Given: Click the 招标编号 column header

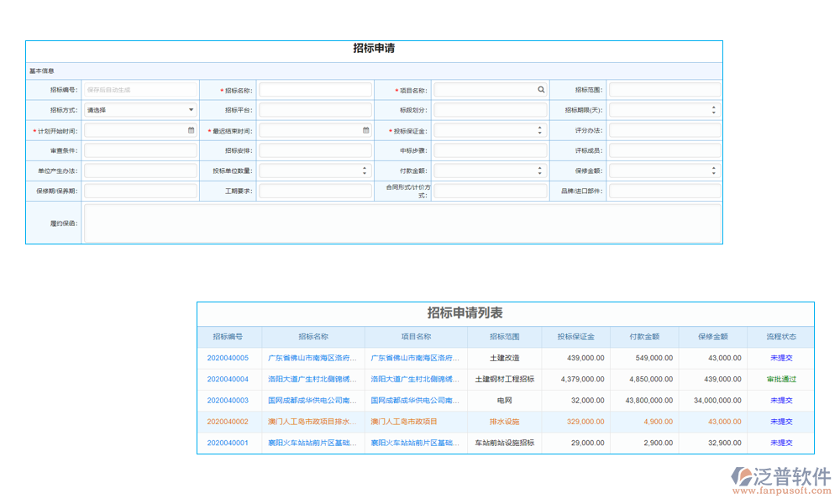Looking at the screenshot, I should coord(228,336).
